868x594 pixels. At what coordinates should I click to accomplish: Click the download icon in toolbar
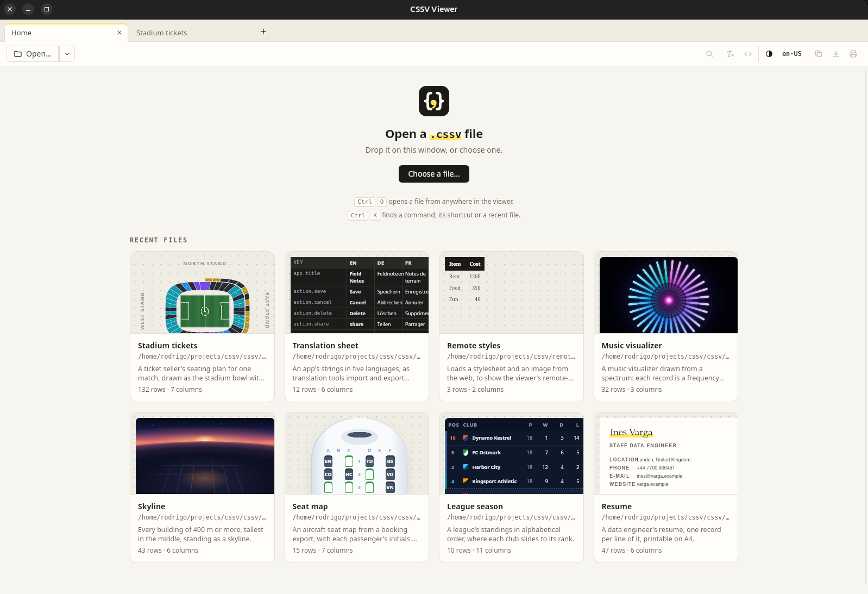coord(836,54)
